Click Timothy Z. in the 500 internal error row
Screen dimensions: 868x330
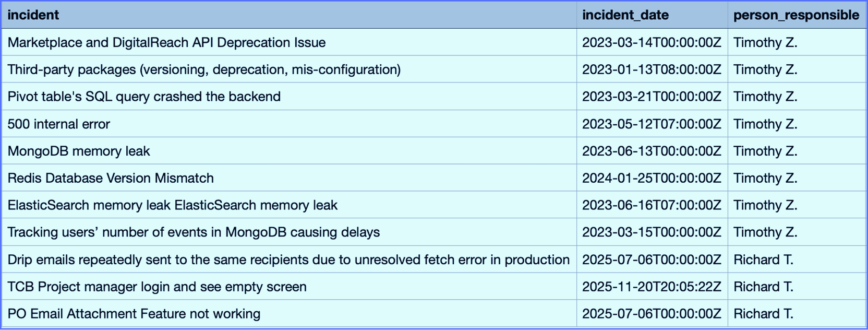coord(765,124)
